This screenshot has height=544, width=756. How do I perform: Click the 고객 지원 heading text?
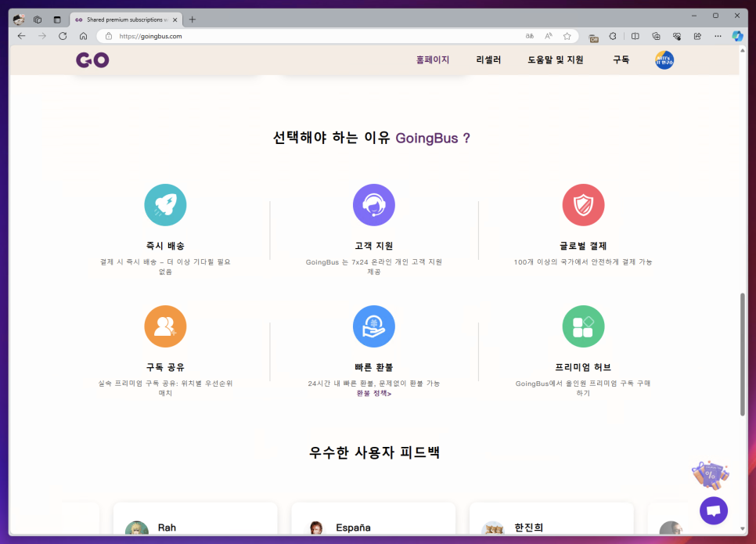point(373,246)
